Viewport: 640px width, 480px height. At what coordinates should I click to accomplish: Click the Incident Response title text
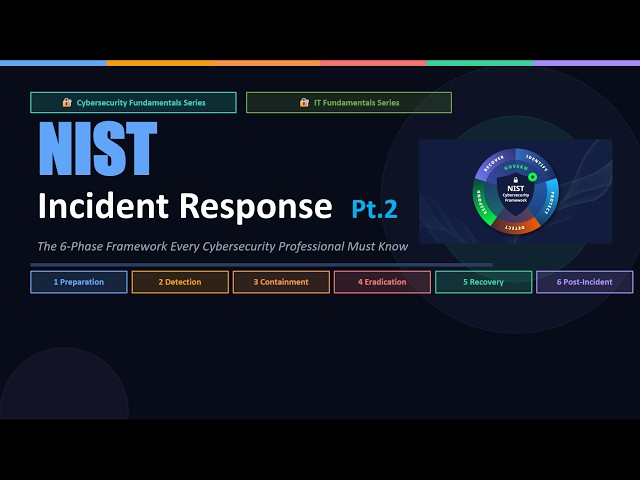click(185, 207)
